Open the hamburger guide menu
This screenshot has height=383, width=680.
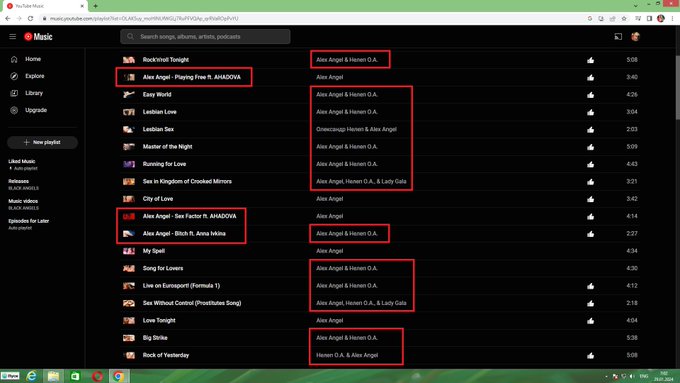[x=13, y=36]
